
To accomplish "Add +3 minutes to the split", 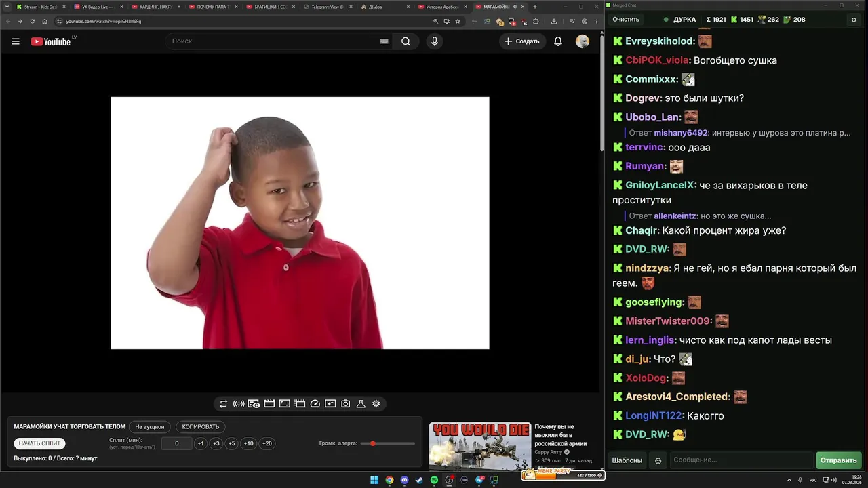I will (x=216, y=444).
